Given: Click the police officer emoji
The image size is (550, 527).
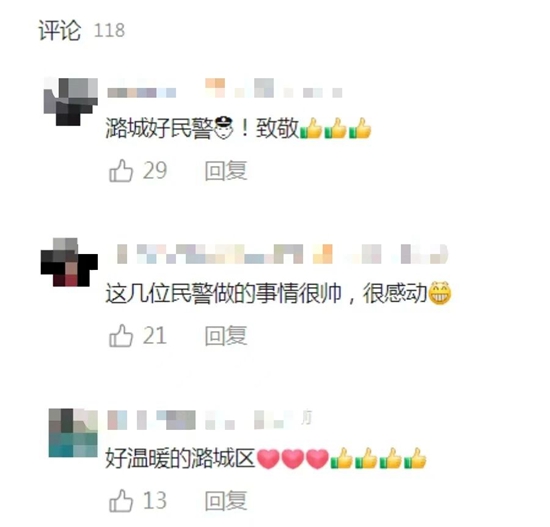Looking at the screenshot, I should tap(223, 128).
